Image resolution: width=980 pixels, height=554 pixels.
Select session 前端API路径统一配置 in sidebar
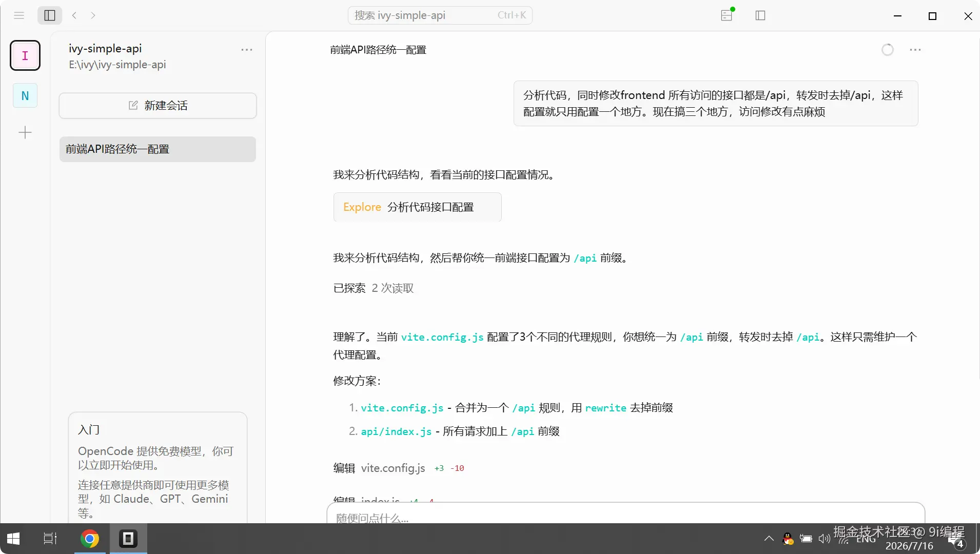[158, 149]
